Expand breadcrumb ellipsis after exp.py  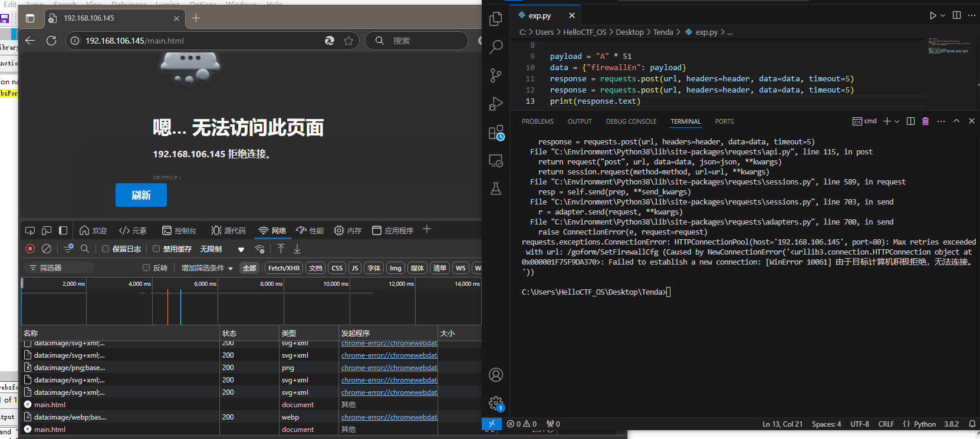730,32
